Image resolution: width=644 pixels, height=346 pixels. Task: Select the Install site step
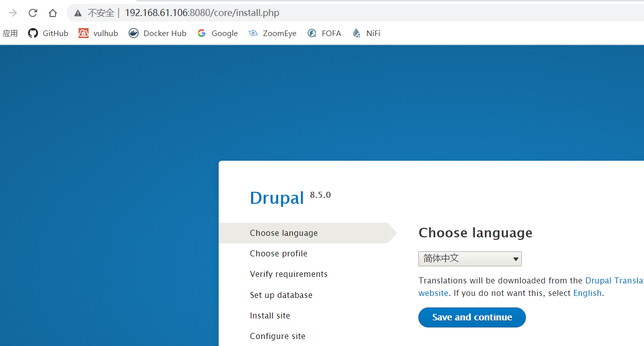[270, 316]
